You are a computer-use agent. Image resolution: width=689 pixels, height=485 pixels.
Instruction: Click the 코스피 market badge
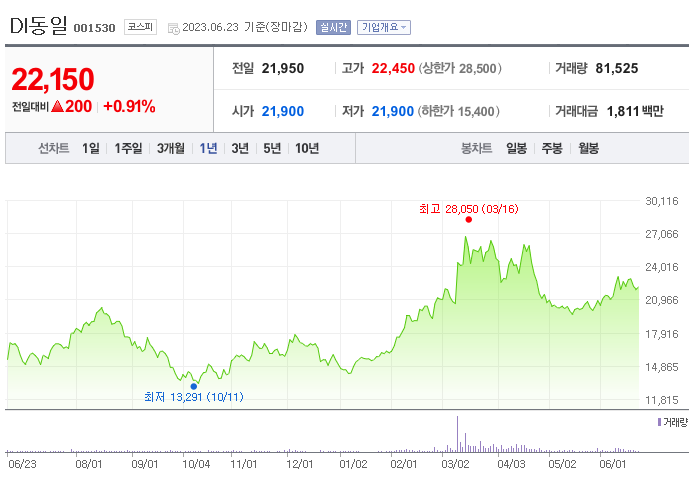point(140,27)
